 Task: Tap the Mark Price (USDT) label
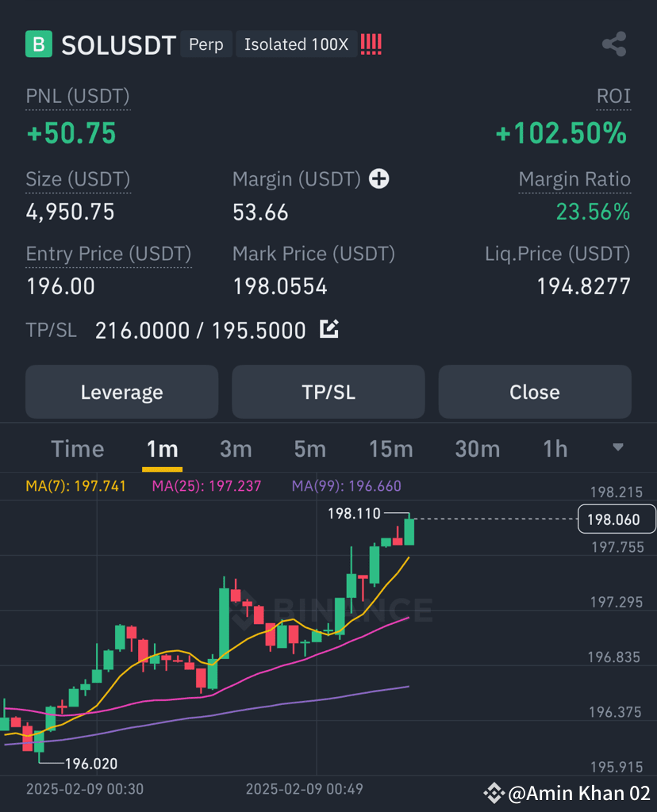click(313, 254)
